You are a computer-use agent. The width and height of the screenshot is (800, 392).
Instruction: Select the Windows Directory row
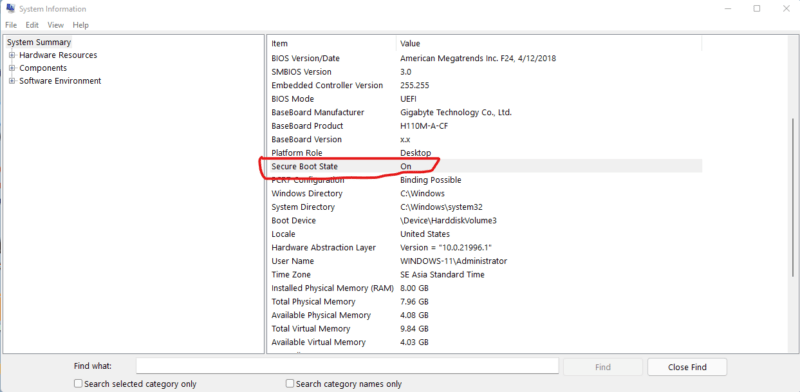(x=485, y=193)
